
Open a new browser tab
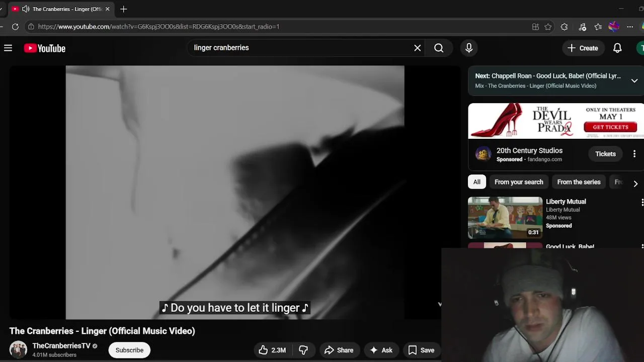pyautogui.click(x=123, y=9)
